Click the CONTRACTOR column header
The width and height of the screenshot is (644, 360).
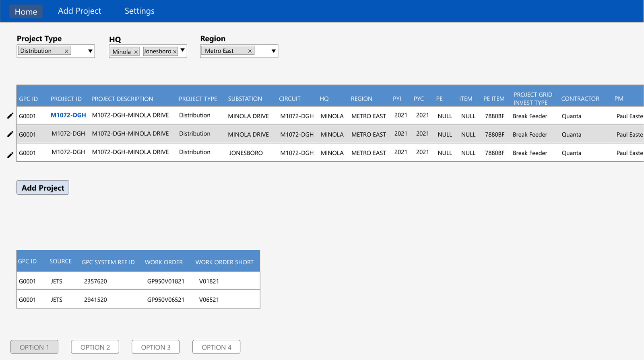580,99
